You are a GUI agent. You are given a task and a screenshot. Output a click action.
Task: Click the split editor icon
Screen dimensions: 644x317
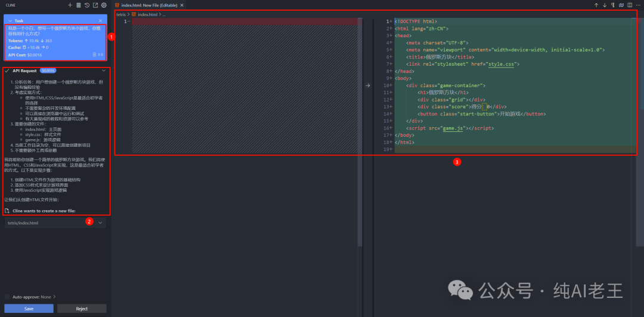pos(630,5)
